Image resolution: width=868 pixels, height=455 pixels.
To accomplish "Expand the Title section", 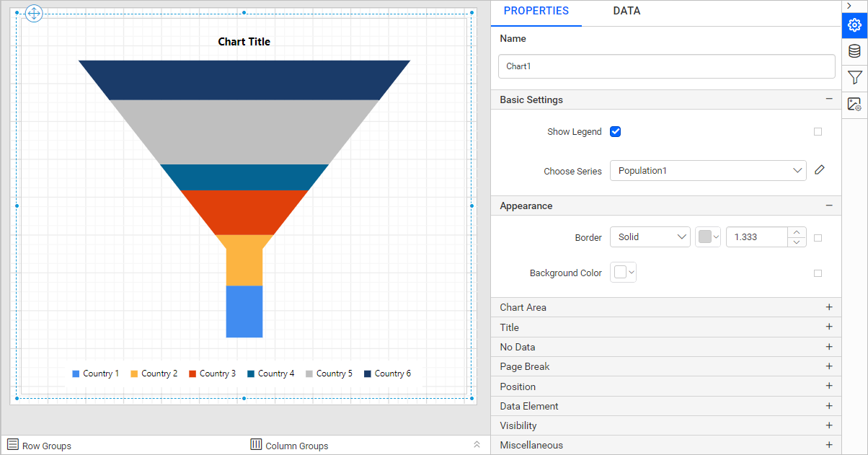I will [x=829, y=327].
